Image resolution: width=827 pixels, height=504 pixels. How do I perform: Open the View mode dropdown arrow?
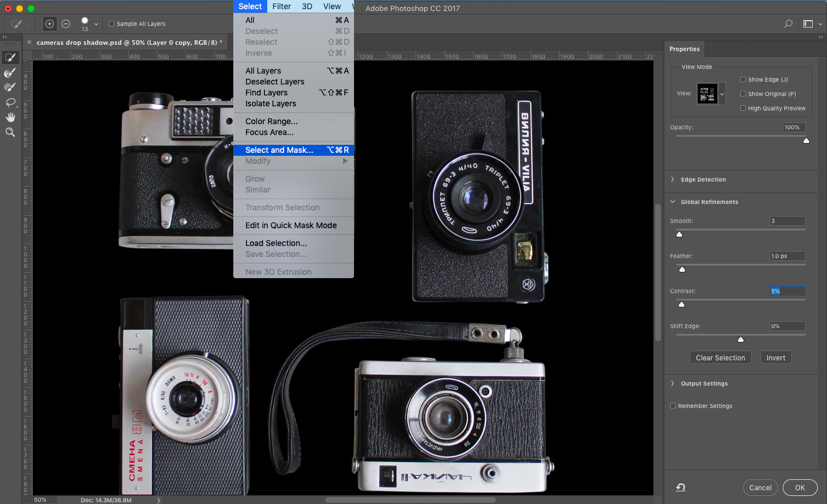[722, 94]
